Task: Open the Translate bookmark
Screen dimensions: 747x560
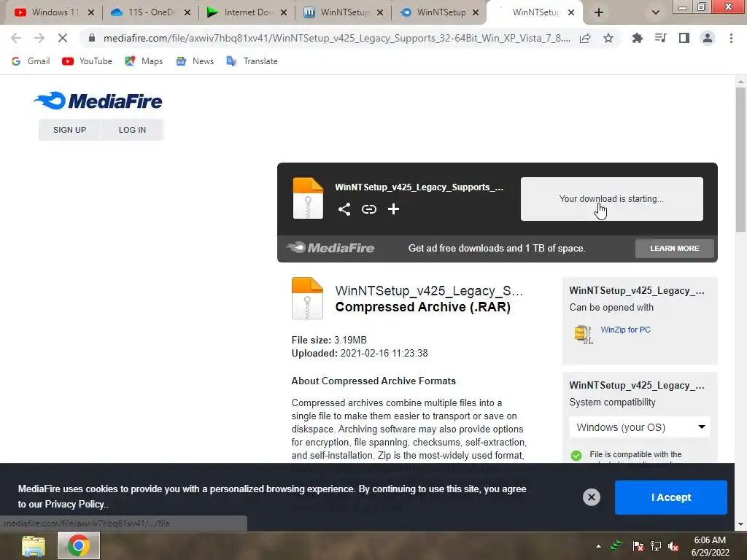Action: [x=252, y=61]
